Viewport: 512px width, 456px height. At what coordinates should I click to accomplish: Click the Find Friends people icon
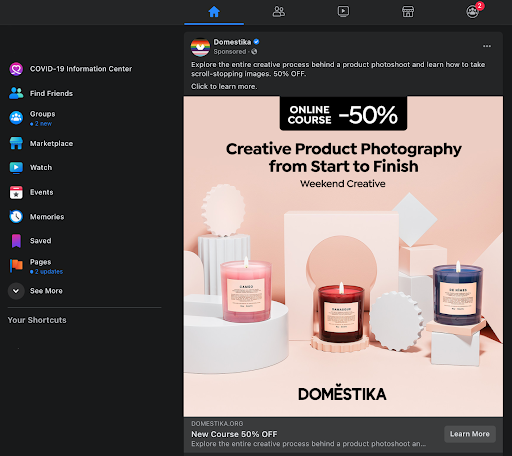16,93
